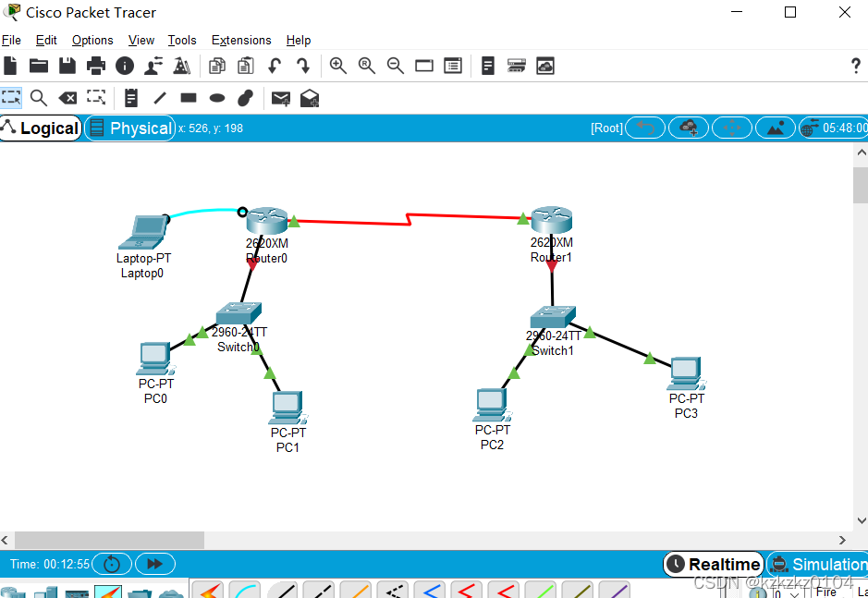
Task: Click the New file icon
Action: (10, 66)
